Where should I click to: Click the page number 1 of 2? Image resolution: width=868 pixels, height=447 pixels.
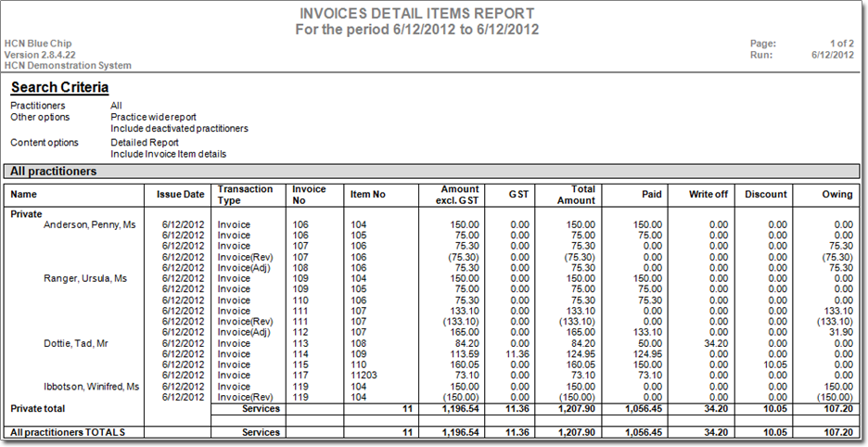point(841,44)
